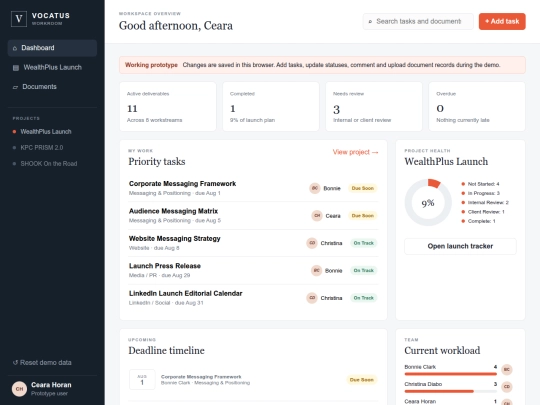The width and height of the screenshot is (540, 405).
Task: Click On Track badge on Launch Press Release
Action: point(364,270)
